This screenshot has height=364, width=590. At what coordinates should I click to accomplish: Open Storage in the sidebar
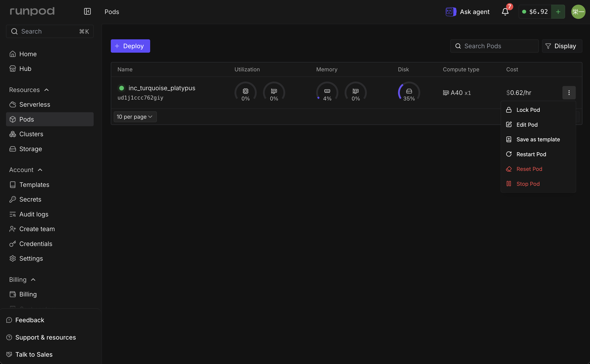tap(50, 149)
